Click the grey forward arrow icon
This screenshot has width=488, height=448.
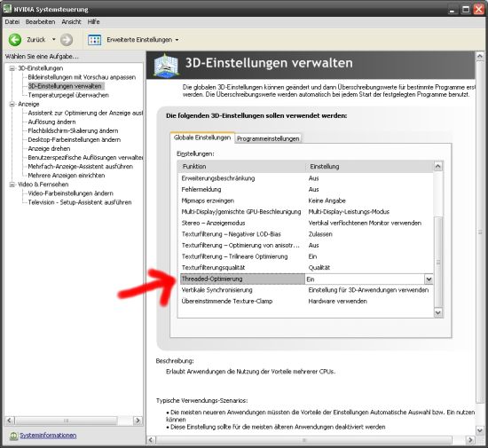(67, 40)
